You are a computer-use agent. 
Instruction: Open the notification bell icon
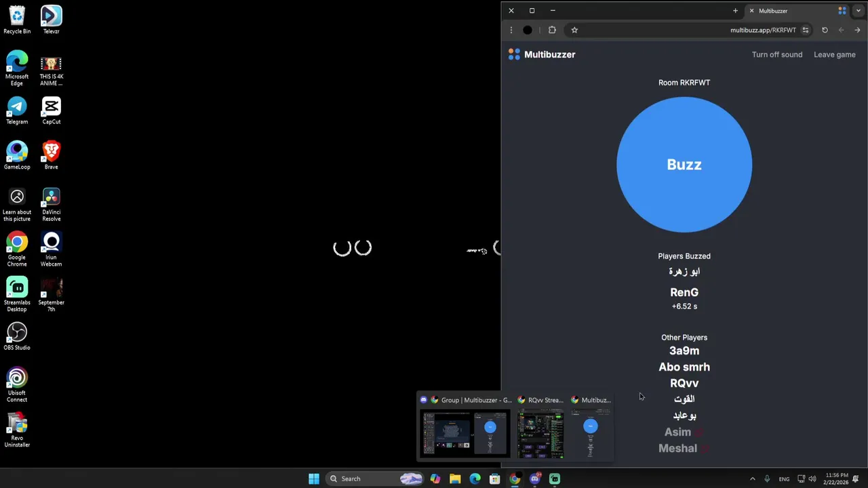[856, 479]
